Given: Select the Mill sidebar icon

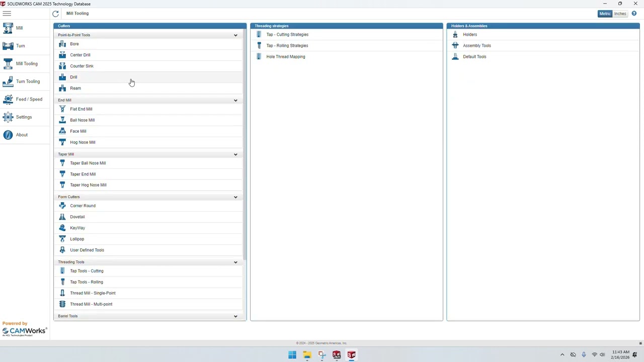Looking at the screenshot, I should tap(8, 28).
